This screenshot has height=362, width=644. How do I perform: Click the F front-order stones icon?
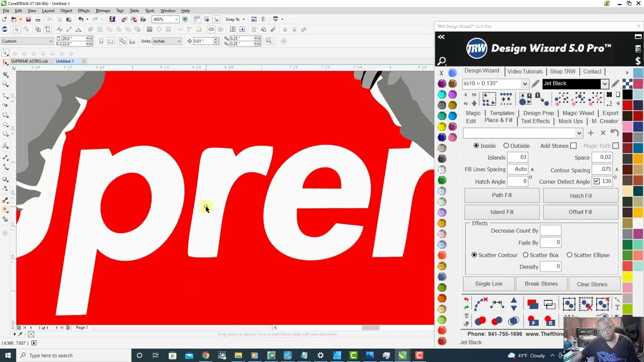(533, 321)
